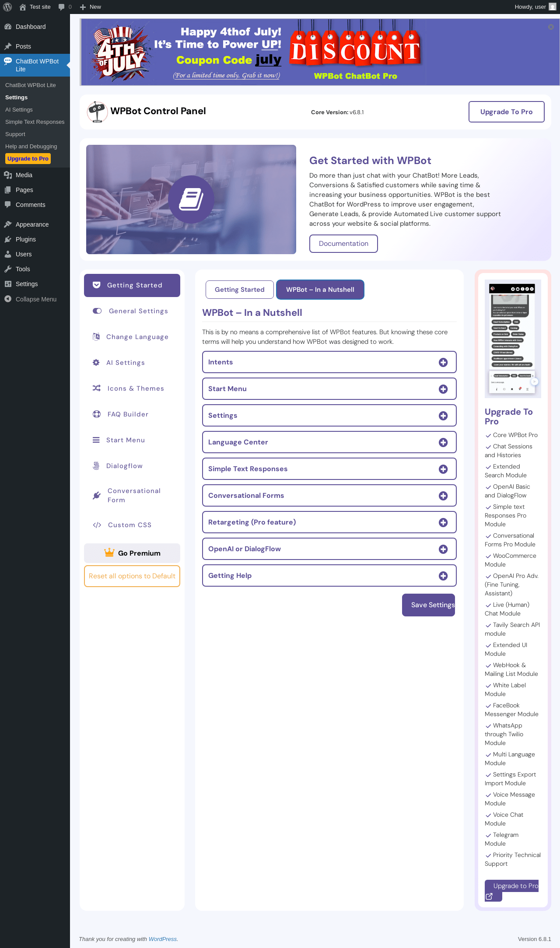Open Simple Text Responses submenu link
Viewport: 560px width, 948px height.
(x=35, y=122)
